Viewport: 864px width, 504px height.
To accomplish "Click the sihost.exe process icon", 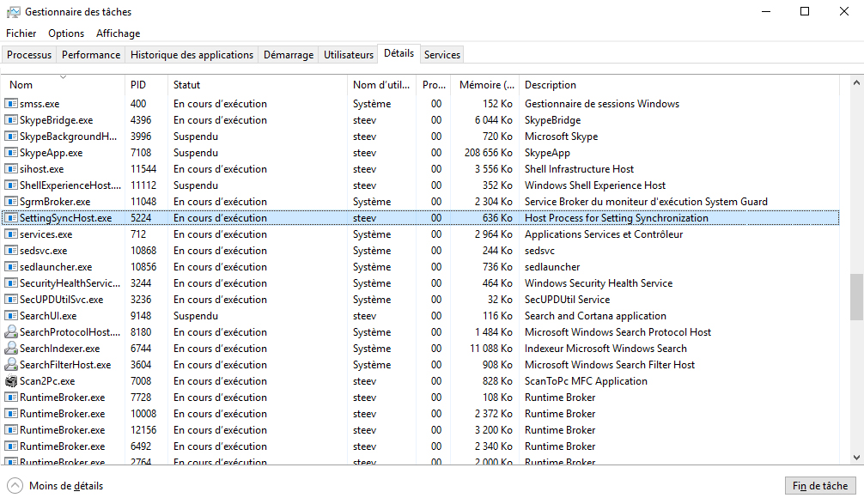I will tap(11, 169).
